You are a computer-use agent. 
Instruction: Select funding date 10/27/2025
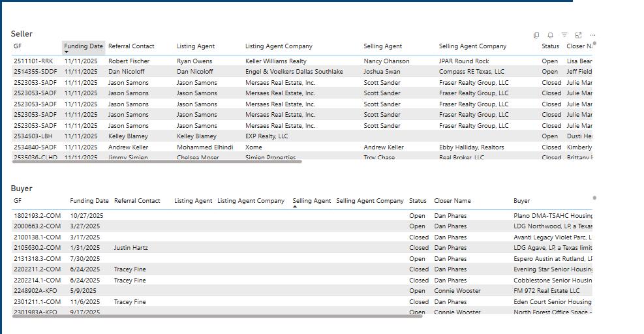(87, 216)
